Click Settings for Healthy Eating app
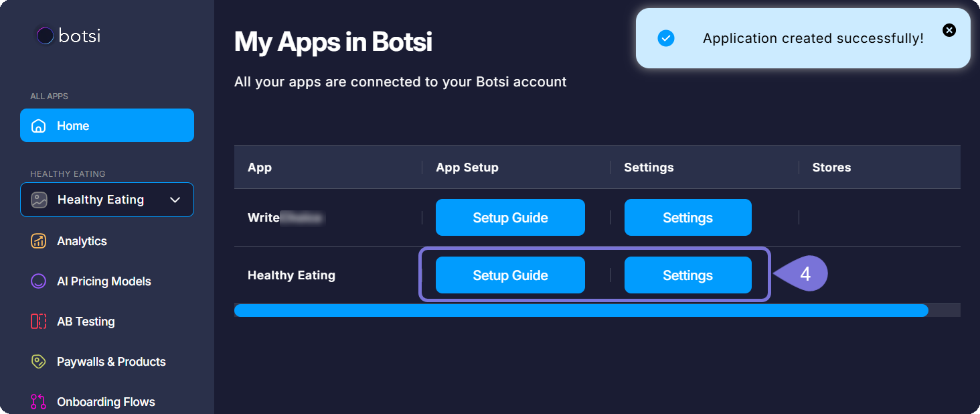 click(x=687, y=275)
